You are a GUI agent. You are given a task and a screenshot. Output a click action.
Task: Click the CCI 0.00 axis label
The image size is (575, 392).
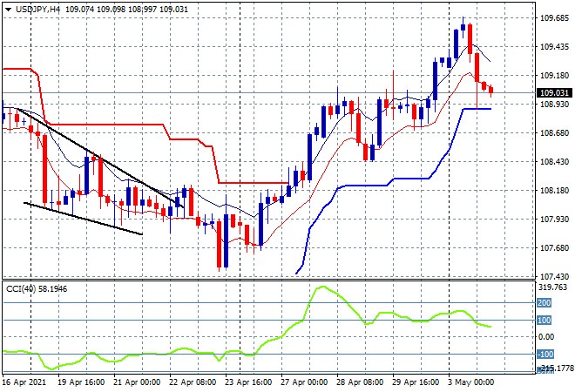click(546, 336)
